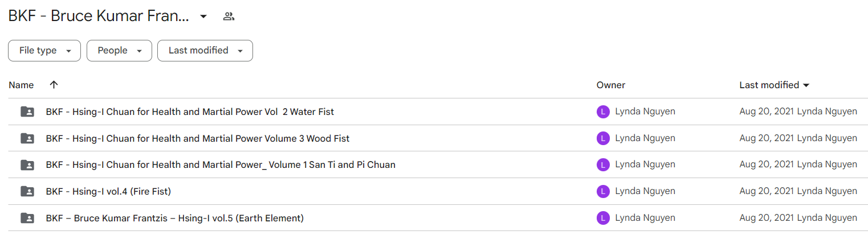The image size is (868, 243).
Task: Click the San Ti and Pi Chuan folder icon
Action: click(x=27, y=165)
